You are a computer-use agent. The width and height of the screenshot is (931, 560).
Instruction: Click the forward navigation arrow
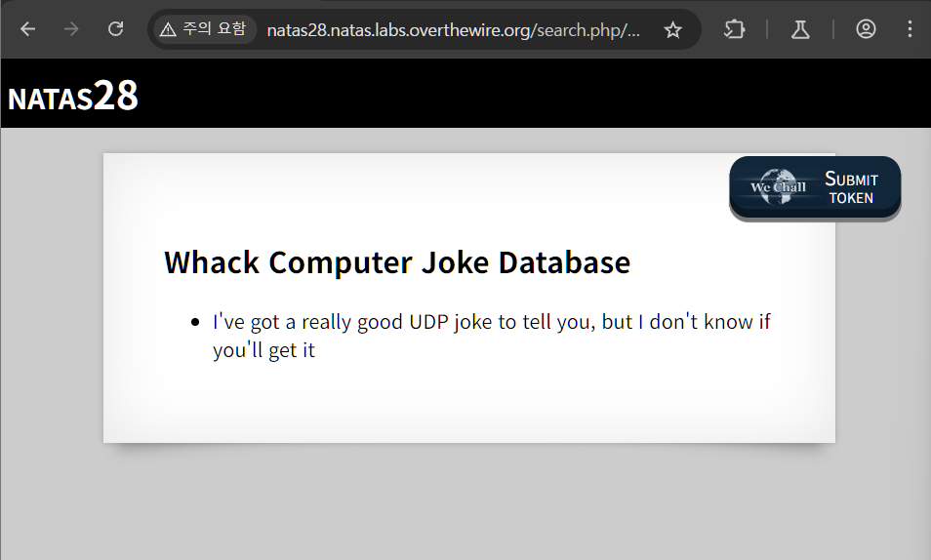(x=71, y=29)
